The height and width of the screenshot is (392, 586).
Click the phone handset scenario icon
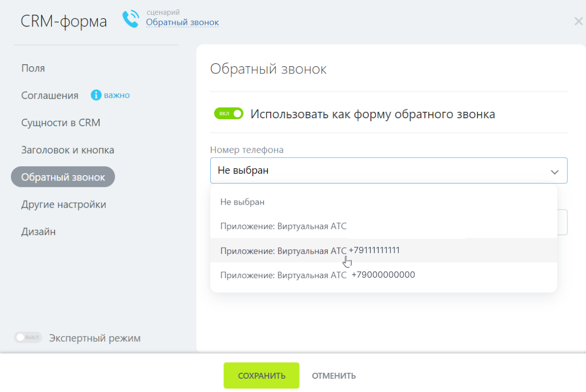coord(130,19)
